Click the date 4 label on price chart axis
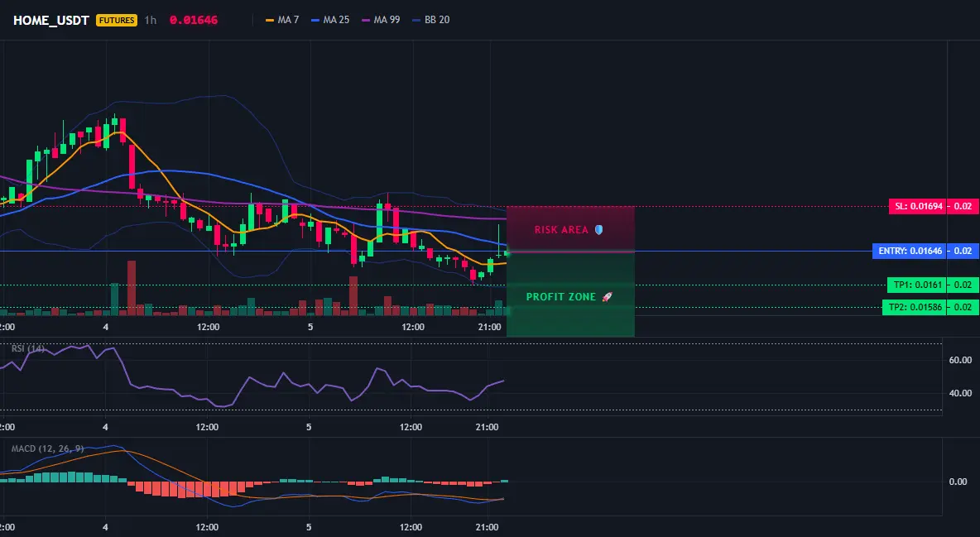The height and width of the screenshot is (537, 980). [x=106, y=327]
